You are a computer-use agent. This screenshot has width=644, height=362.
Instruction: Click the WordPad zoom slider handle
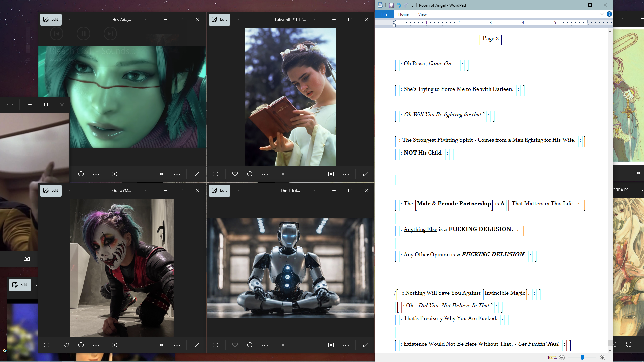coord(582,358)
